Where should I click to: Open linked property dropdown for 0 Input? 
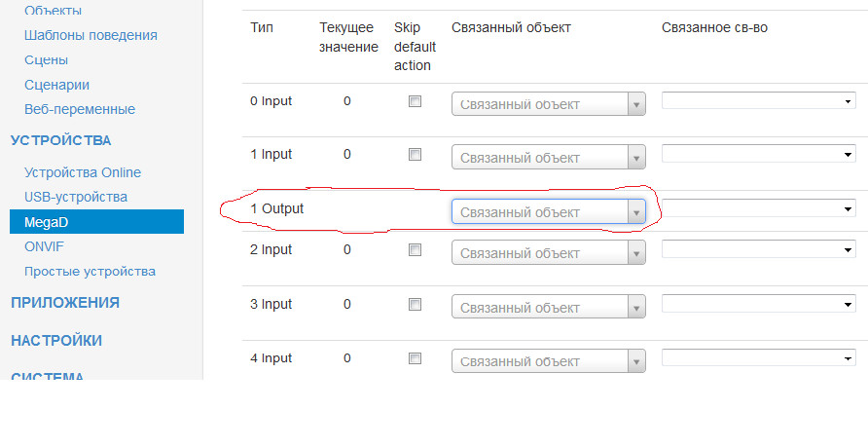tap(758, 100)
